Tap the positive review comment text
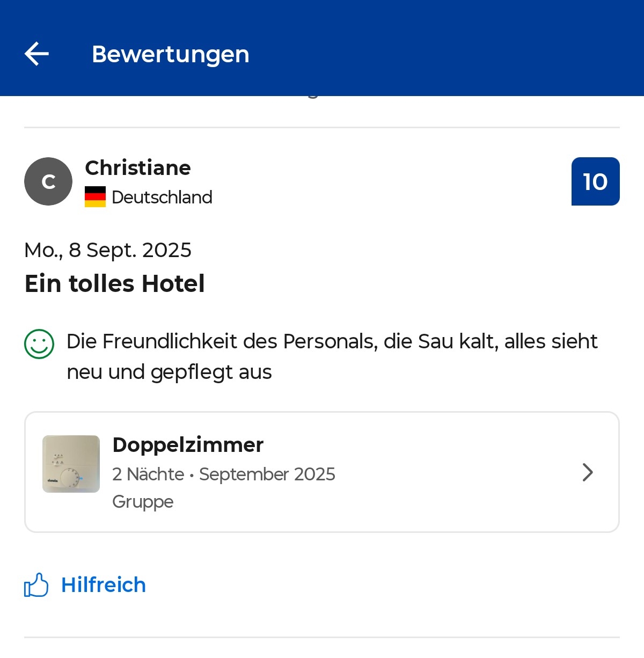Viewport: 644px width, 658px height. click(x=332, y=356)
